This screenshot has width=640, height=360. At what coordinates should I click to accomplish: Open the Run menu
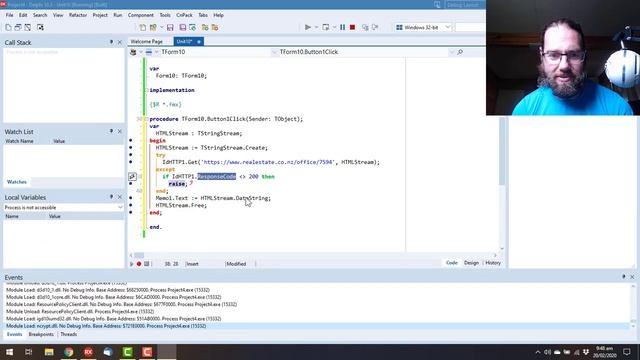[x=118, y=15]
